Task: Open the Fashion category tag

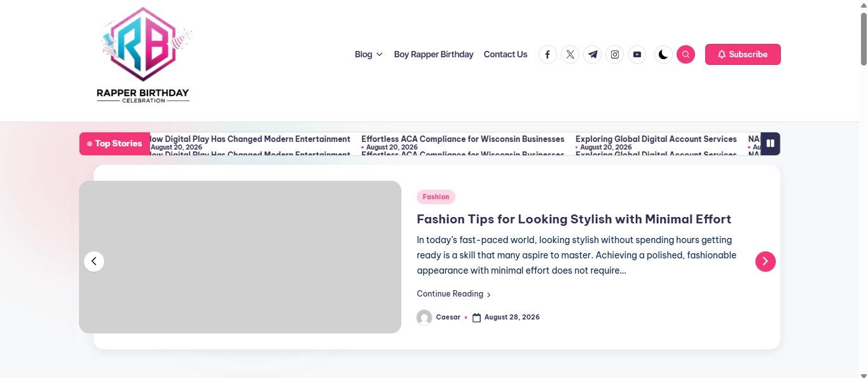Action: 436,197
